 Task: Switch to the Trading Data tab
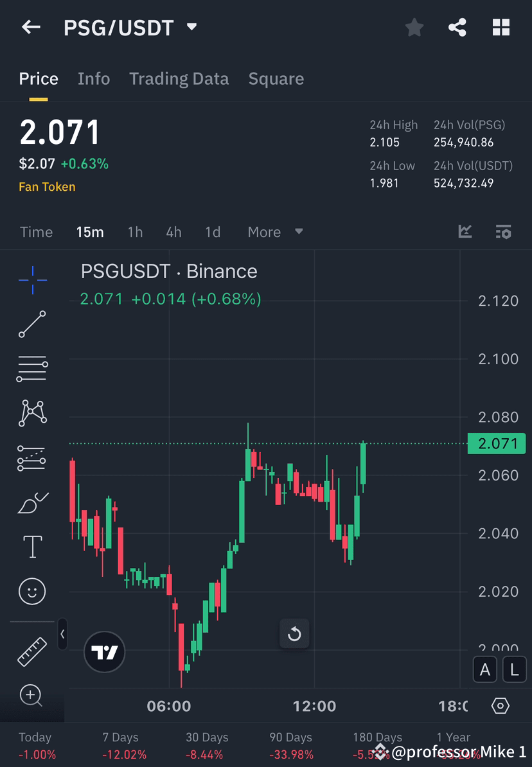pyautogui.click(x=179, y=78)
